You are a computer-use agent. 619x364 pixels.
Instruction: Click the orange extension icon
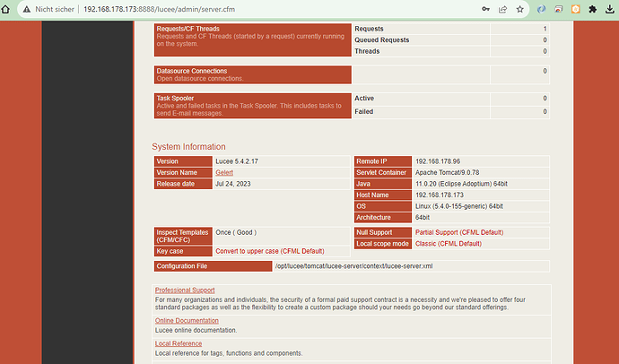click(x=576, y=9)
